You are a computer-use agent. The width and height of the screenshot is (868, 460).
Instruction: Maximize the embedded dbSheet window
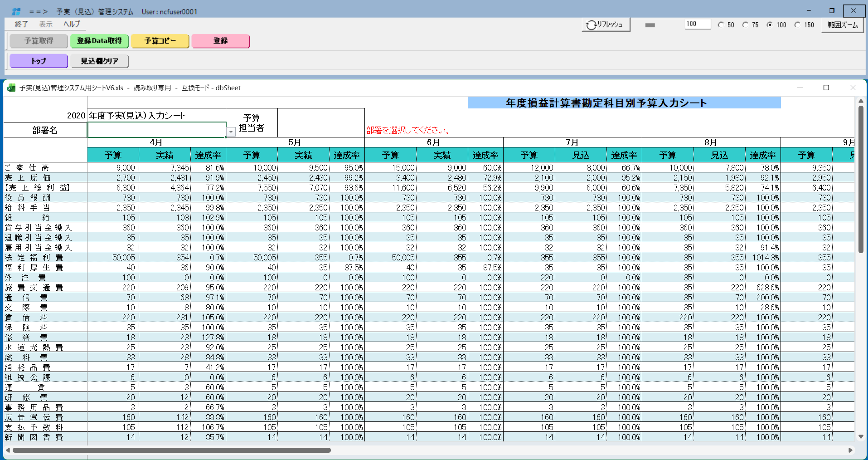[826, 88]
